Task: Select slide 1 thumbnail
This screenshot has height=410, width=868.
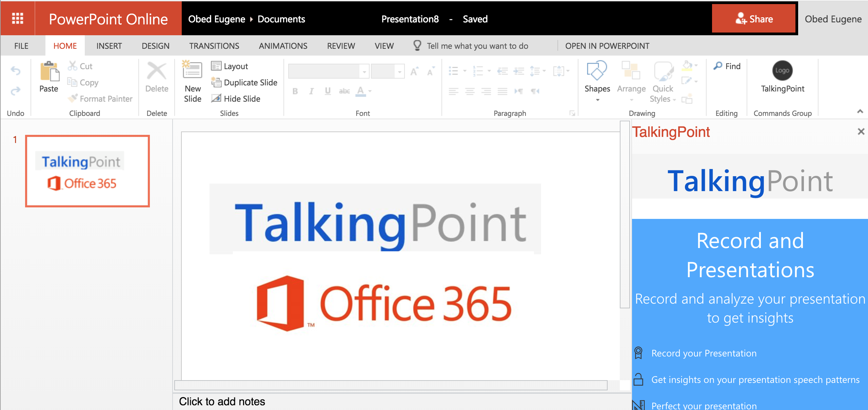Action: coord(87,171)
